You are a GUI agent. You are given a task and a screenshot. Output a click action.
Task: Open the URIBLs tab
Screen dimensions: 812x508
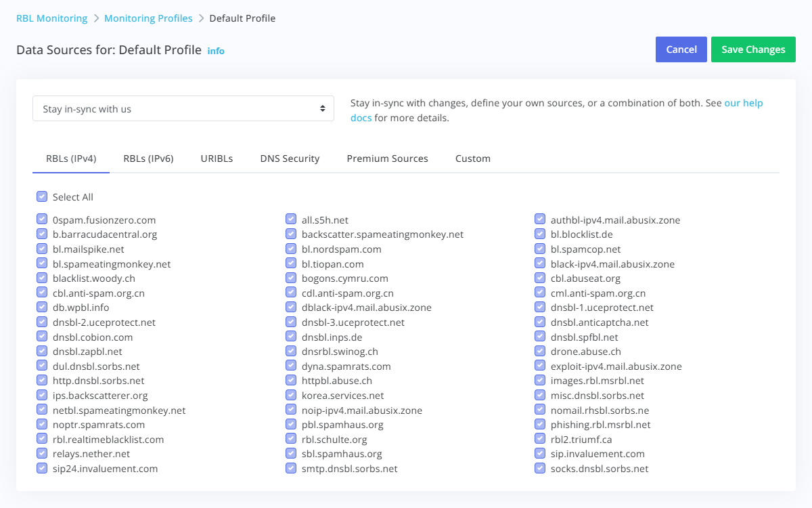point(217,158)
